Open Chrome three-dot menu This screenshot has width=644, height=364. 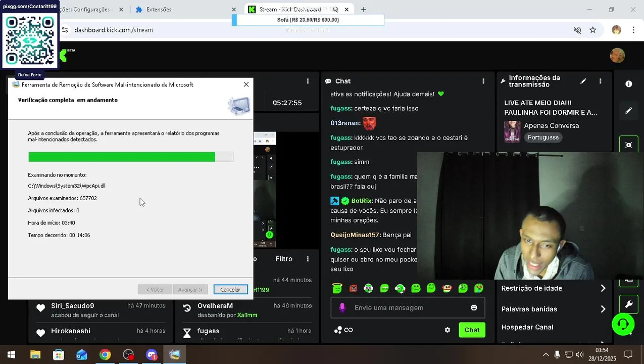tap(633, 30)
